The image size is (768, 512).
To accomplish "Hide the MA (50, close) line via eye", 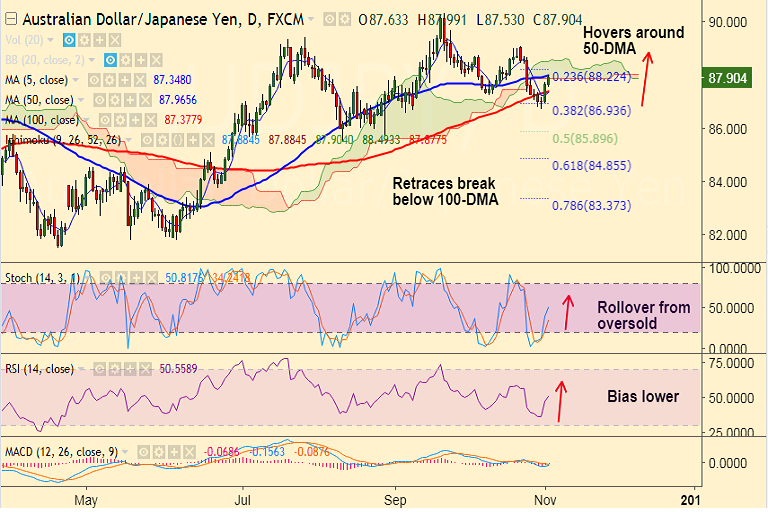I will [99, 100].
